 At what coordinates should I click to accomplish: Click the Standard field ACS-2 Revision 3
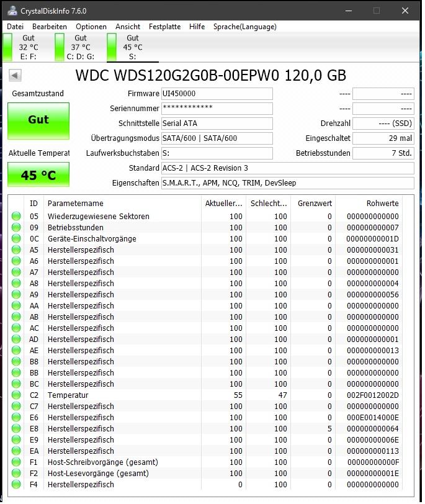(x=287, y=168)
